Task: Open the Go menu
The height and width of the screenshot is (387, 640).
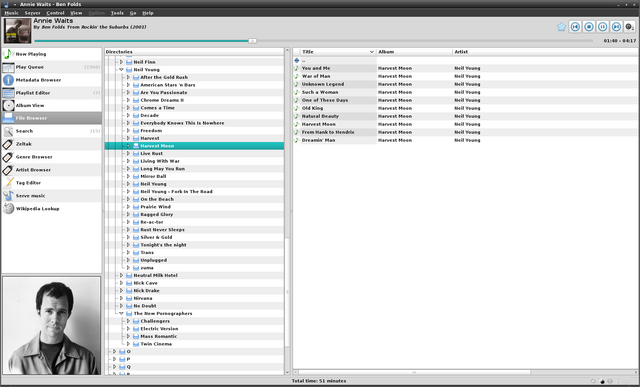Action: tap(133, 13)
